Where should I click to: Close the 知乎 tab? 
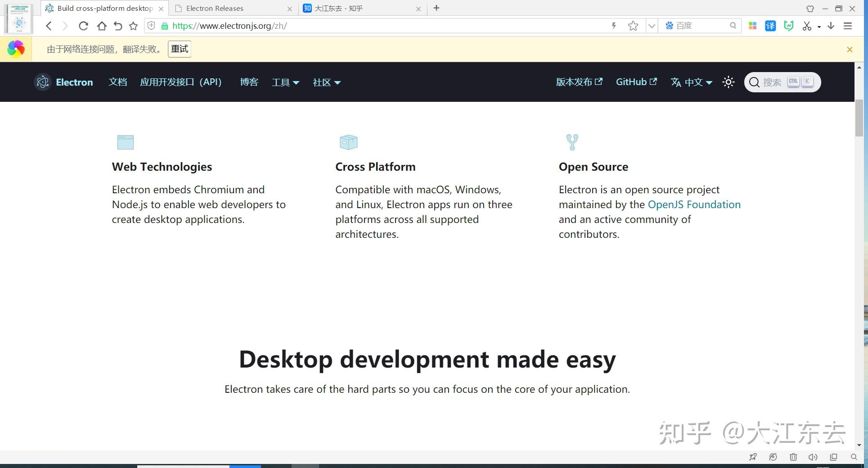[x=418, y=9]
